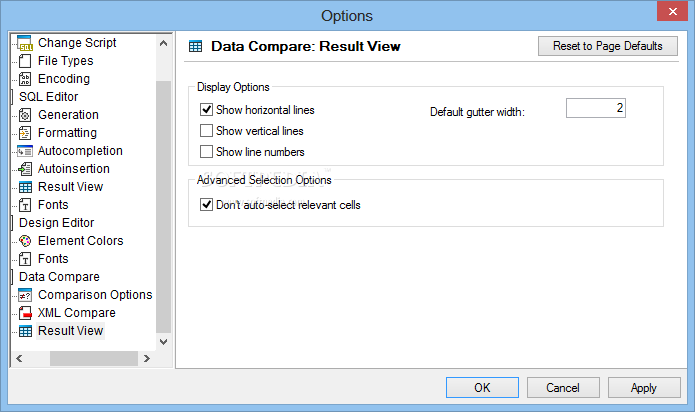This screenshot has height=412, width=695.
Task: Click the File Types page icon
Action: coord(25,61)
